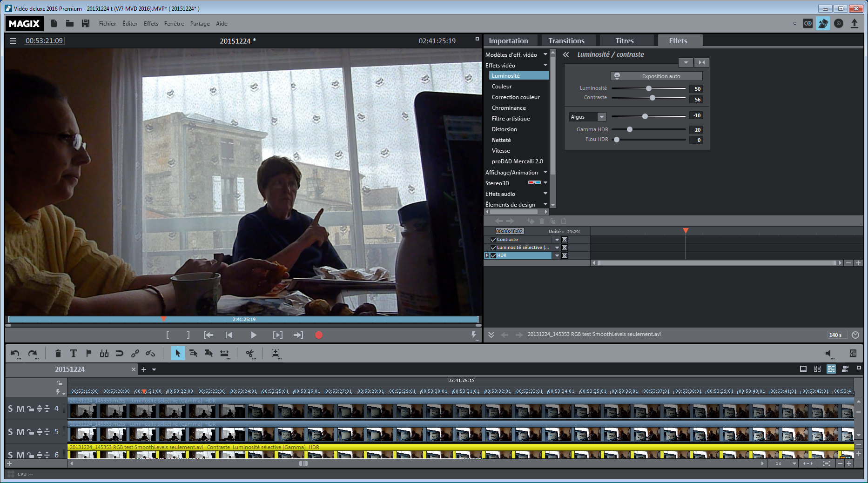Open the title editor T icon
868x483 pixels.
pyautogui.click(x=73, y=354)
